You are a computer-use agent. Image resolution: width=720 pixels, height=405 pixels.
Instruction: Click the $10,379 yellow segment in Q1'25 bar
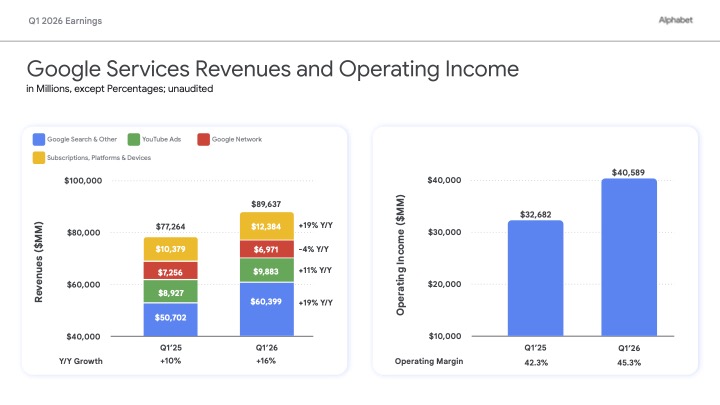[170, 248]
